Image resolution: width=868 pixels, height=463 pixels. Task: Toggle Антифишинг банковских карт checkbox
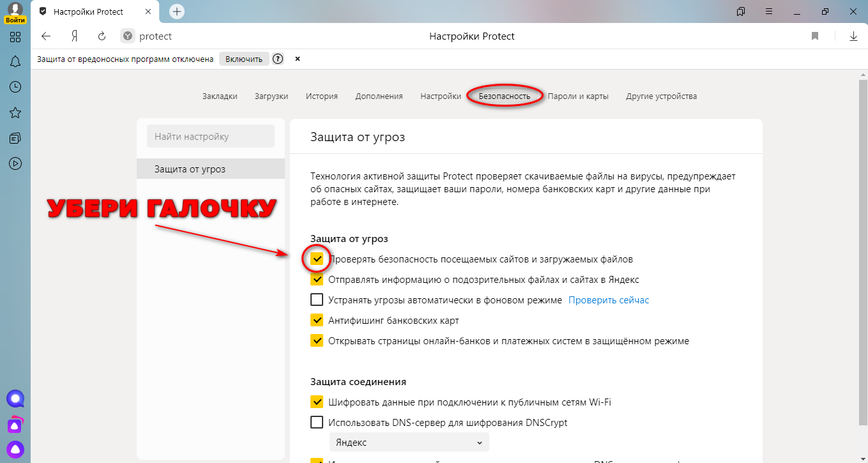pyautogui.click(x=317, y=320)
